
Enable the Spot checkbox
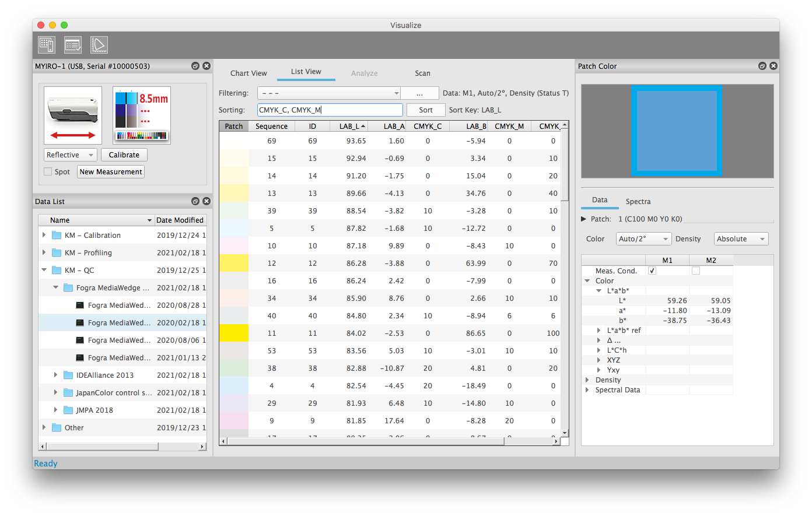point(48,172)
